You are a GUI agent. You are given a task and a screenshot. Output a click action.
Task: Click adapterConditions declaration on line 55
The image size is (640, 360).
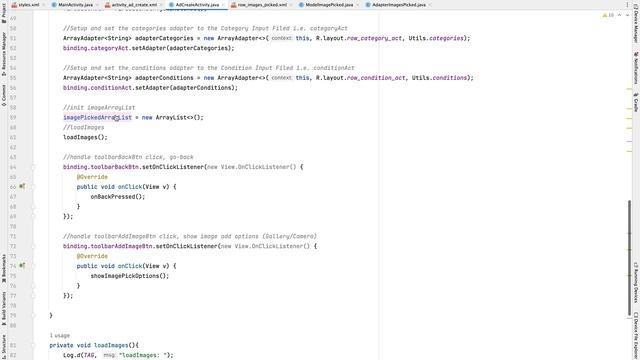point(164,78)
